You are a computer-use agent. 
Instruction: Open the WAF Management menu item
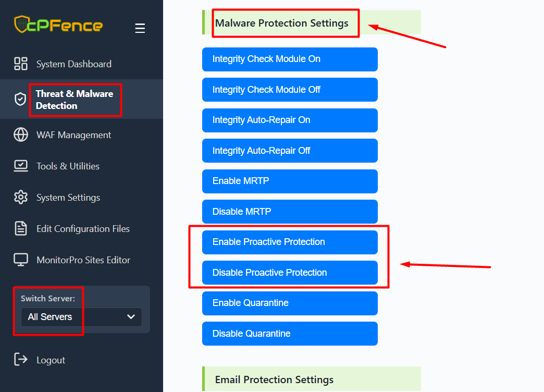(x=73, y=135)
